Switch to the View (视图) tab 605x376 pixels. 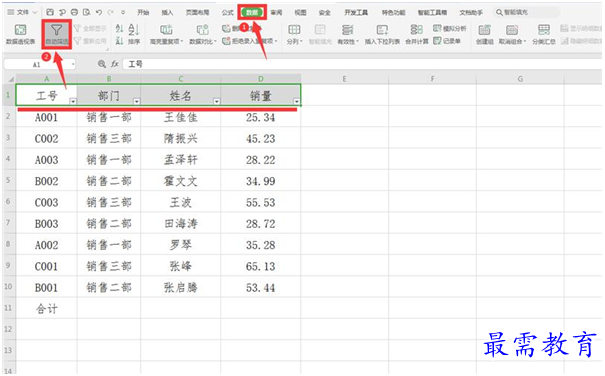click(x=300, y=12)
